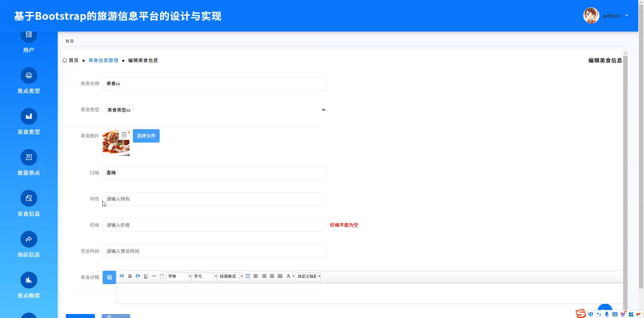Focus the 特色 input field
This screenshot has height=318, width=644.
pyautogui.click(x=215, y=199)
